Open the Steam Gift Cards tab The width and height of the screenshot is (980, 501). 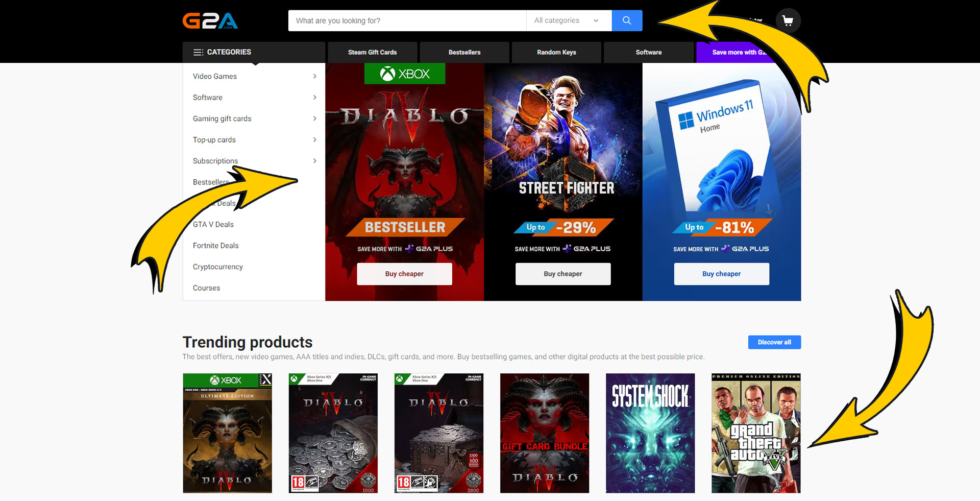[372, 52]
